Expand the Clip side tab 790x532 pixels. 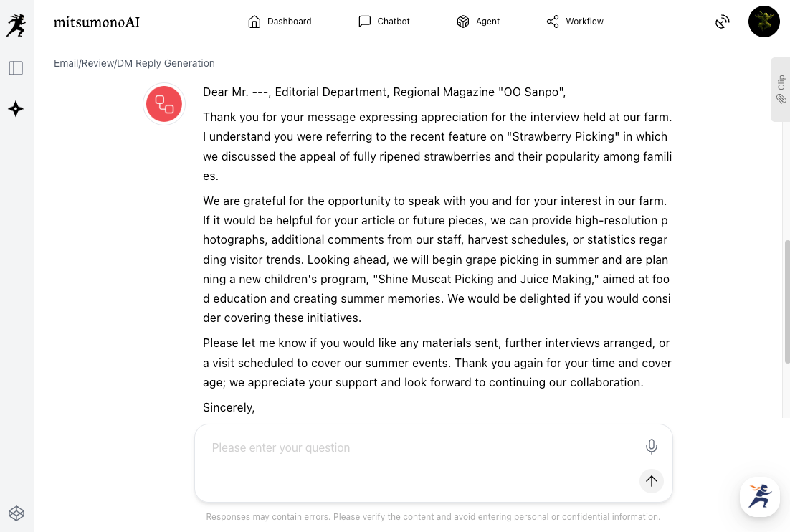point(780,90)
